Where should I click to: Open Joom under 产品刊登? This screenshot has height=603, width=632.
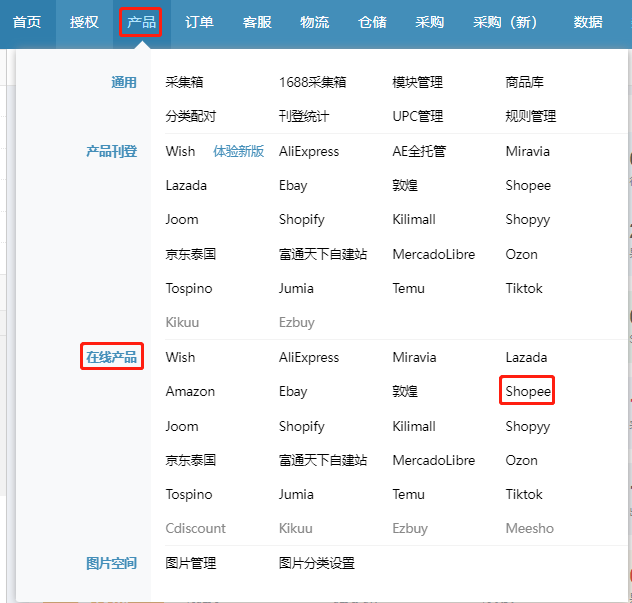point(182,220)
